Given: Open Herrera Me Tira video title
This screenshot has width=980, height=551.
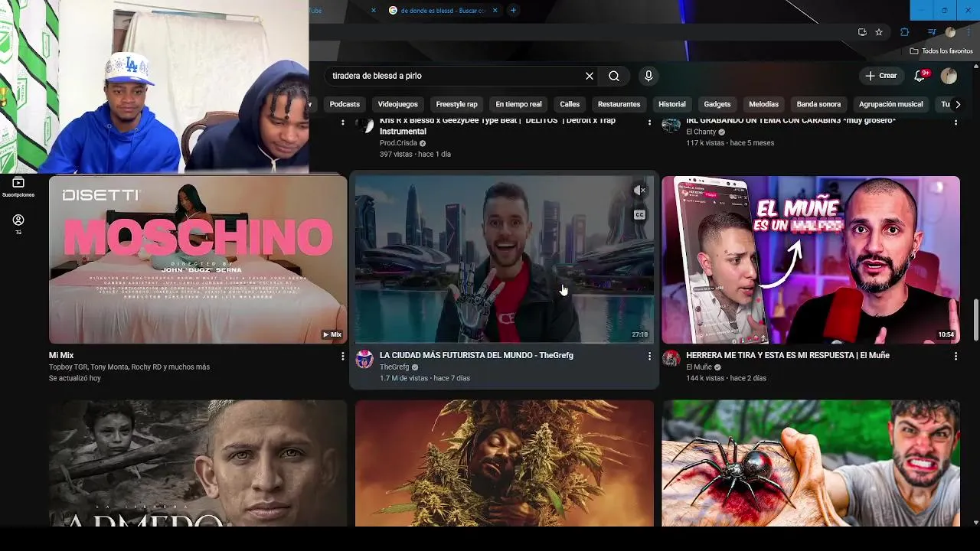Looking at the screenshot, I should (x=788, y=355).
